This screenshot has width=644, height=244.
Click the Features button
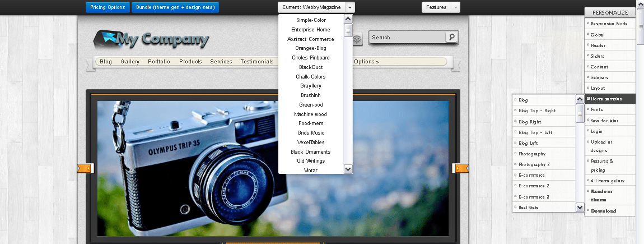point(436,7)
